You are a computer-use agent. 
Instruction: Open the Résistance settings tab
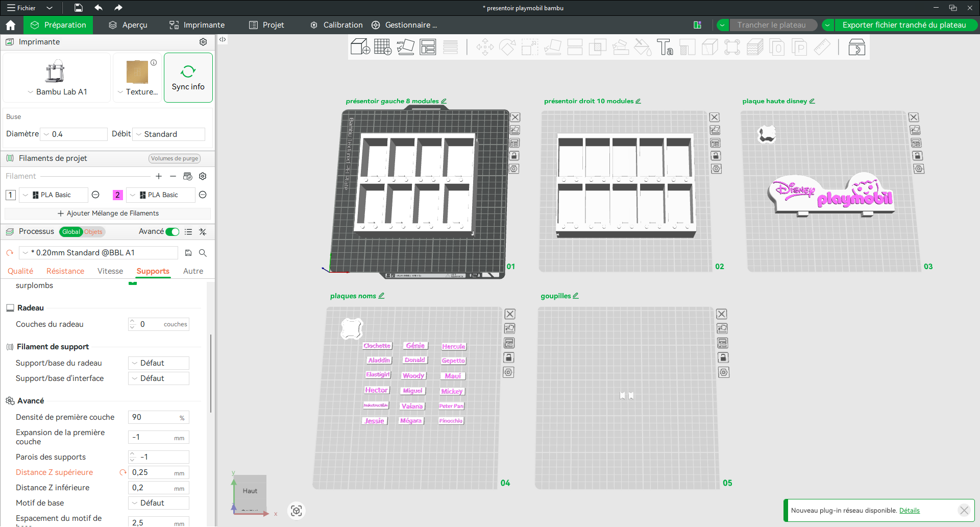(65, 271)
